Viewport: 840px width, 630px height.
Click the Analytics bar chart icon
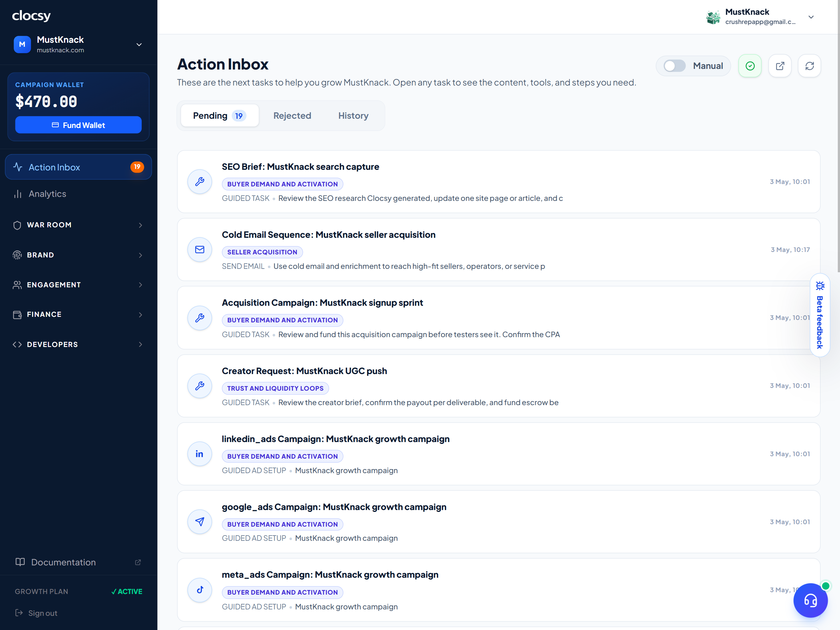click(x=18, y=194)
